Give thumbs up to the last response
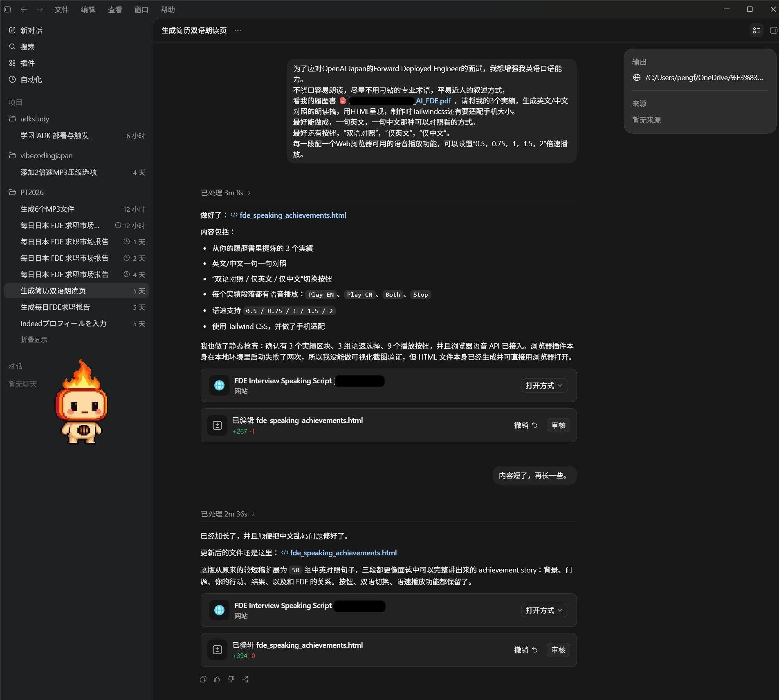 [217, 679]
